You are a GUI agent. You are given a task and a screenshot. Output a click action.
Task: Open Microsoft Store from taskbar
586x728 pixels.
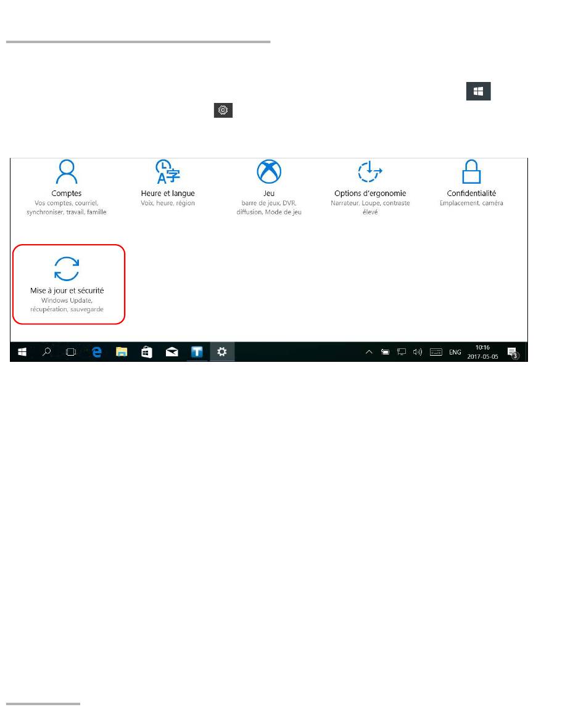(147, 353)
